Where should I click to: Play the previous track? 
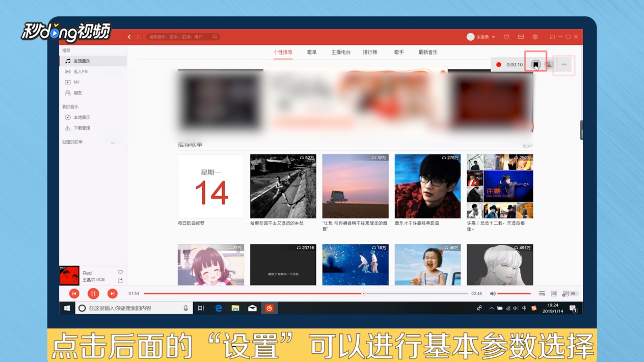(x=74, y=293)
